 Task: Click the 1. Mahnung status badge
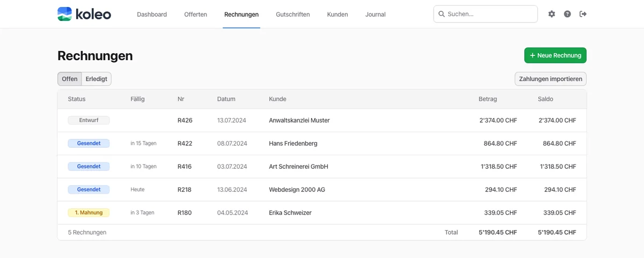[89, 213]
